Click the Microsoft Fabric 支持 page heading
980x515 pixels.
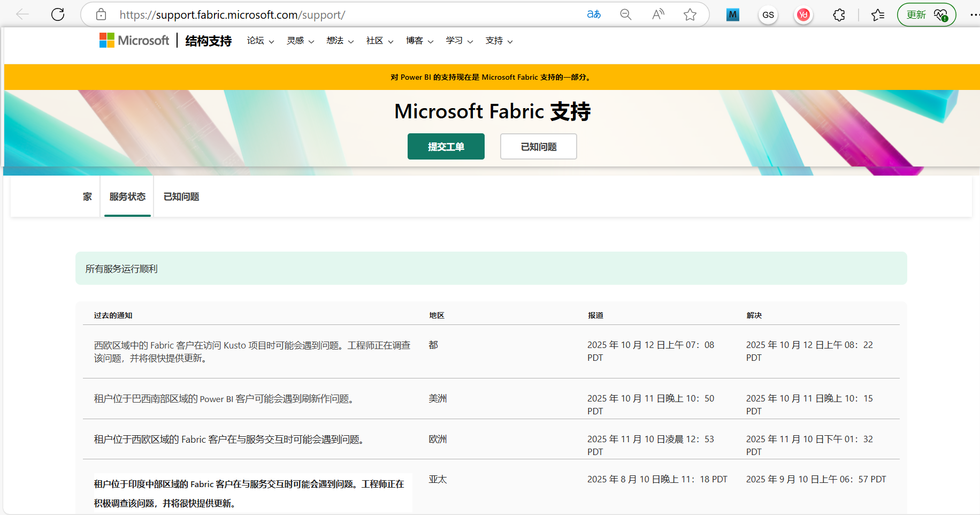(493, 111)
